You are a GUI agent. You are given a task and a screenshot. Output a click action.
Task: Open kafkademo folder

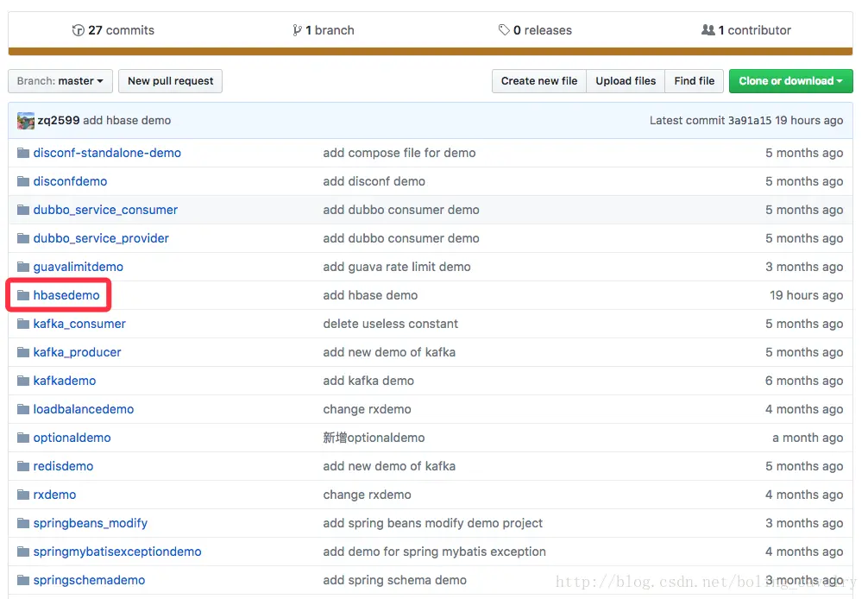click(x=64, y=381)
